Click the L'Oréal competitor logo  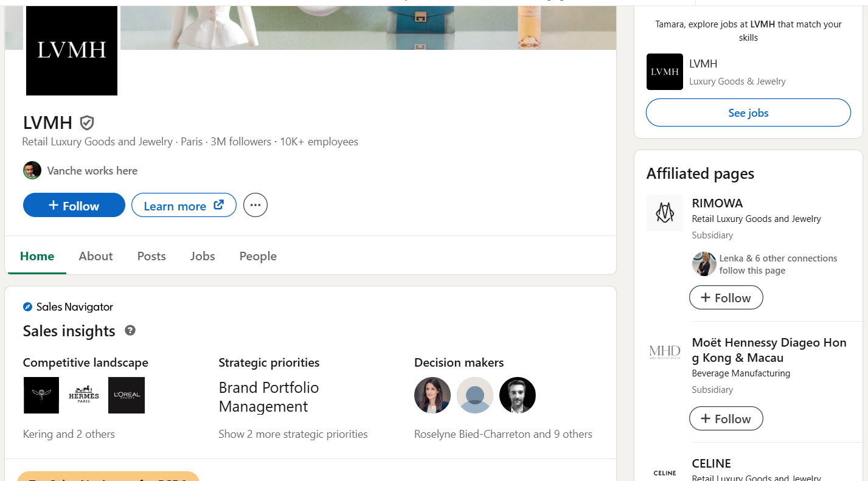[x=127, y=395]
